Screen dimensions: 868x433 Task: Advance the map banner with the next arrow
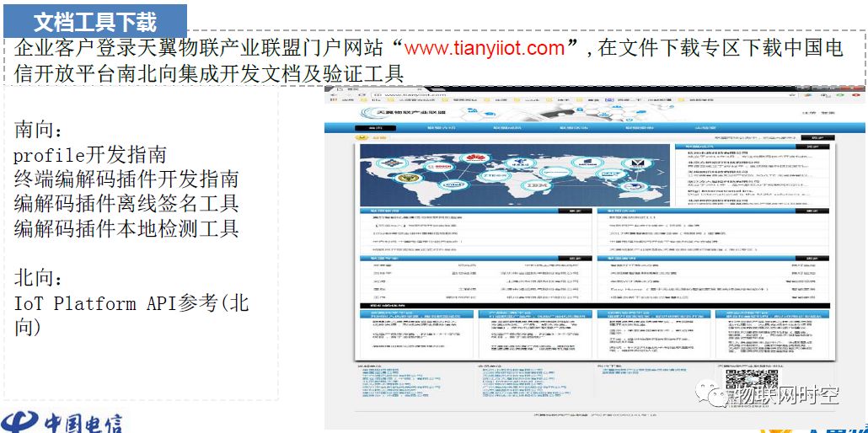661,172
